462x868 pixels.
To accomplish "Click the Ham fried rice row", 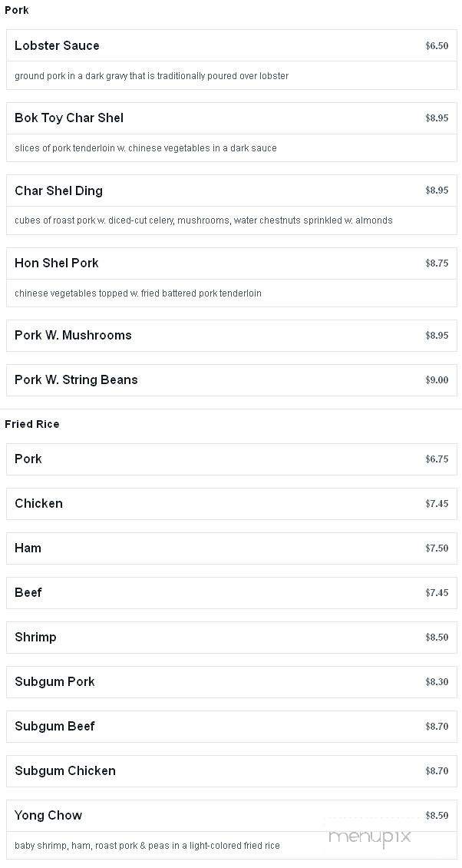I will point(232,548).
